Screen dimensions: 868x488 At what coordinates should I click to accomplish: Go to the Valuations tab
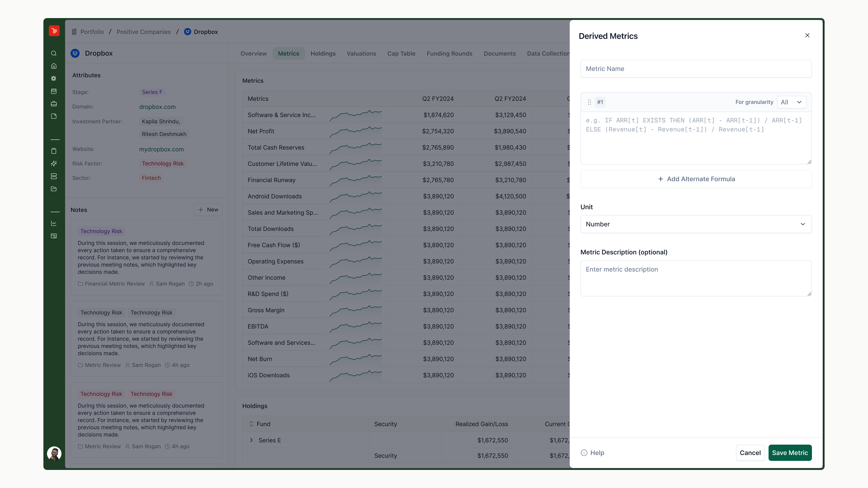361,54
